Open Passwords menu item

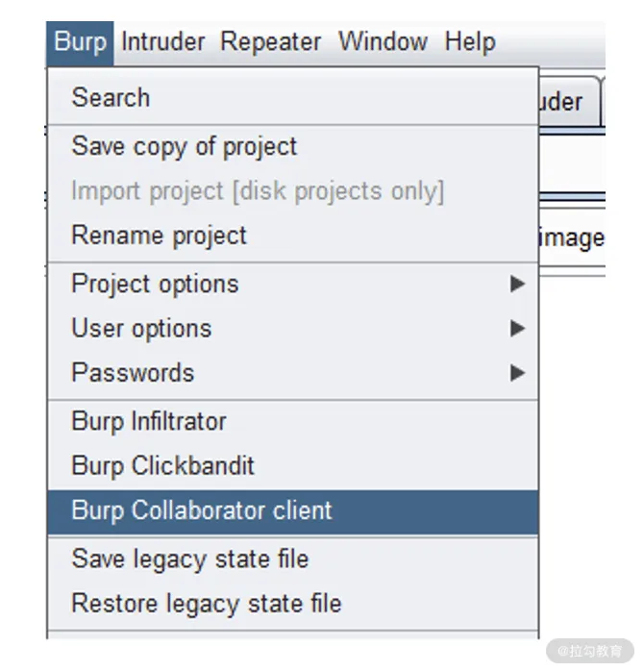[293, 373]
